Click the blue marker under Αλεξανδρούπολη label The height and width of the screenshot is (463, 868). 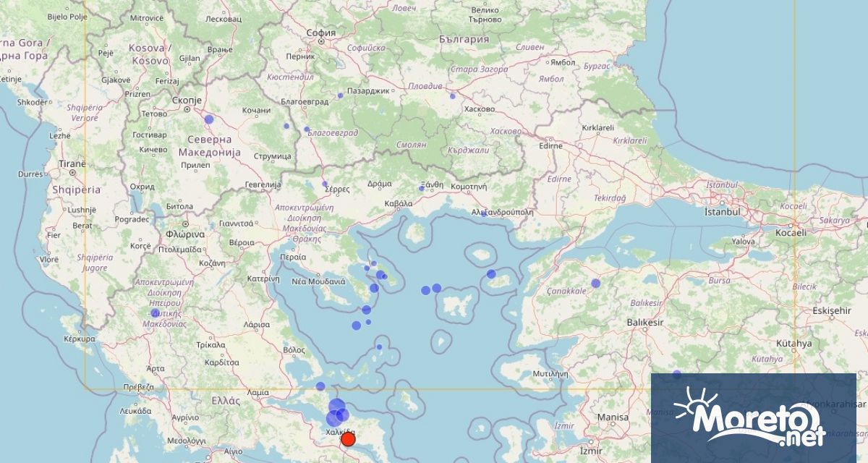483,214
